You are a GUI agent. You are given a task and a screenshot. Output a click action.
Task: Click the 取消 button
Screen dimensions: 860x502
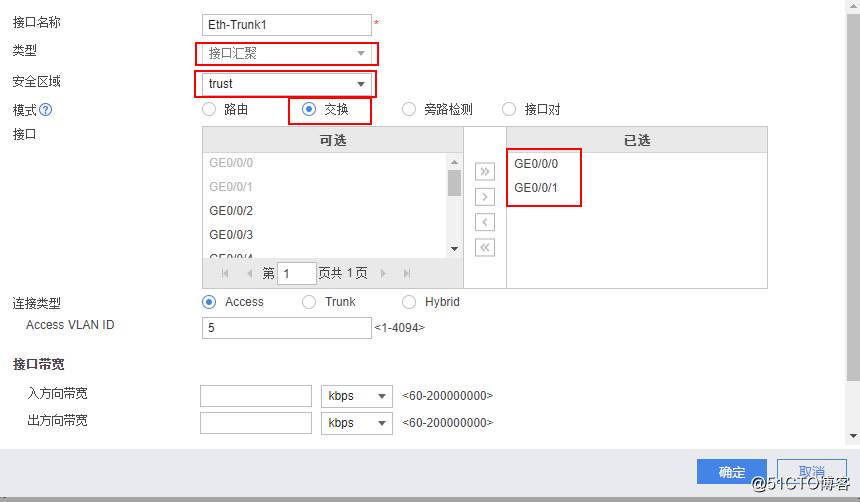click(812, 472)
